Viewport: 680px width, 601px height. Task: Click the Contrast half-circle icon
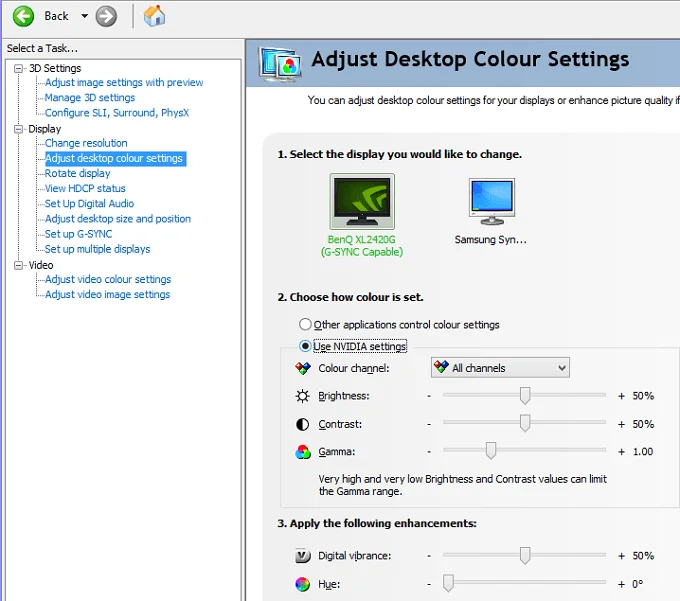(x=304, y=424)
